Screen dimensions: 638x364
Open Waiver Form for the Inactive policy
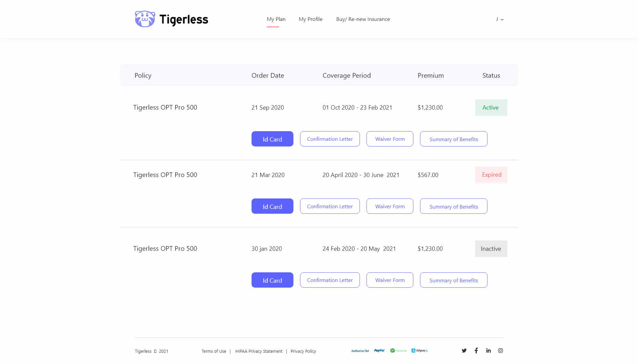pyautogui.click(x=390, y=280)
